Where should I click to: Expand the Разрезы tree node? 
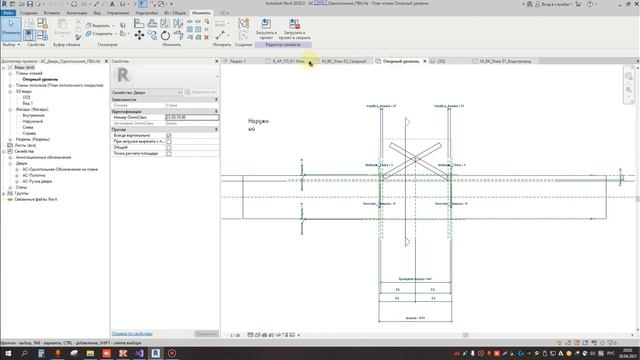[10, 140]
